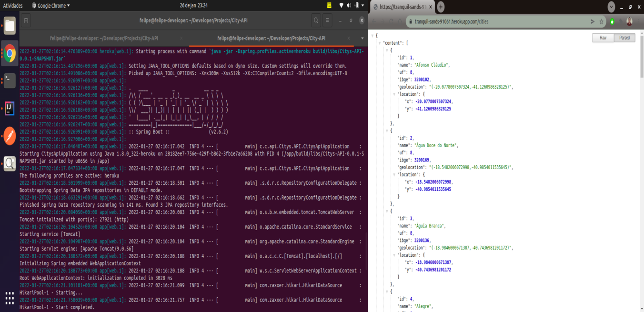
Task: Collapse the root JSON object
Action: pos(372,36)
